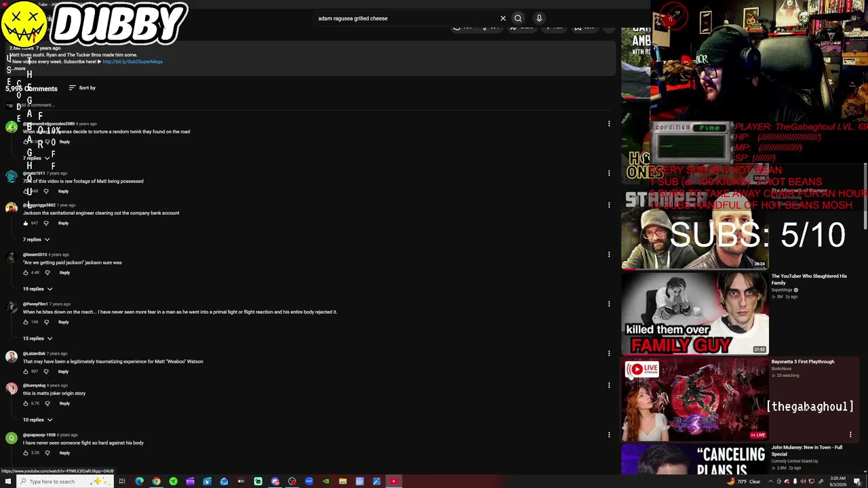Open Task View from the taskbar
The width and height of the screenshot is (868, 488).
[122, 481]
